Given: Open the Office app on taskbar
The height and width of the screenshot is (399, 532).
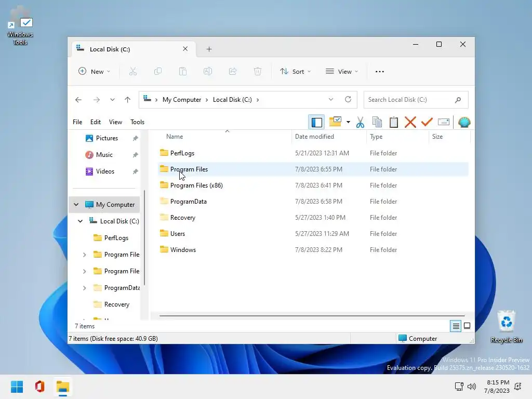Looking at the screenshot, I should [39, 387].
